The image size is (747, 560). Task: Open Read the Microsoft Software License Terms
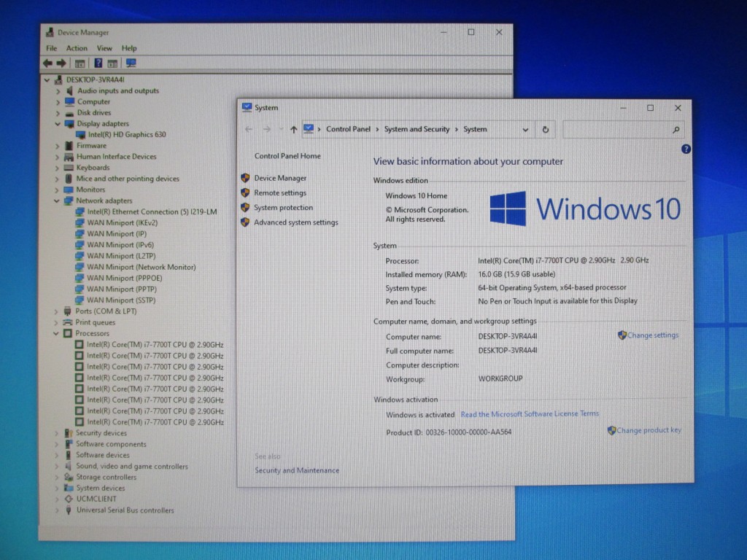click(x=530, y=414)
